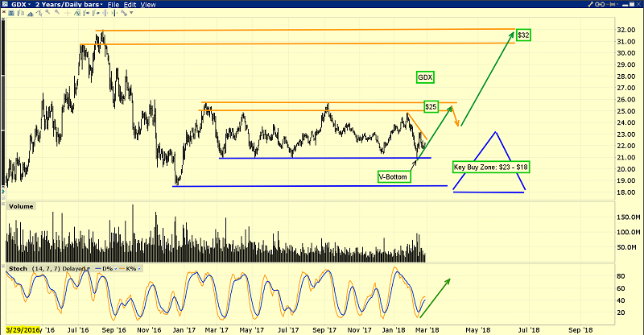This screenshot has height=335, width=644.
Task: Maximize the GDX chart window
Action: click(632, 4)
